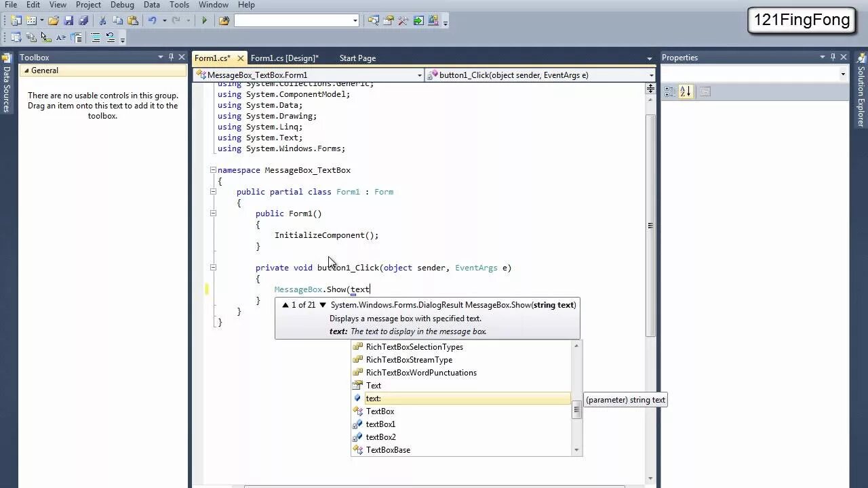Open Find in Files icon
The height and width of the screenshot is (488, 868).
tap(224, 21)
